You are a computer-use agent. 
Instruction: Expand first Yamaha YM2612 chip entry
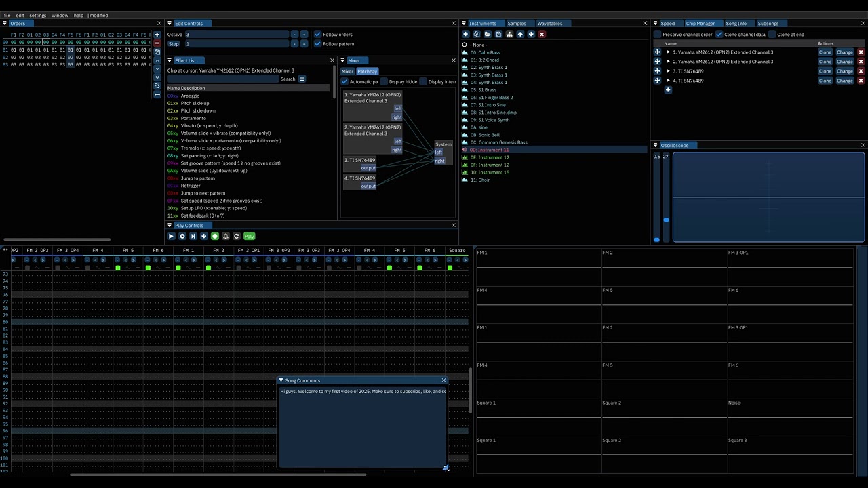(x=668, y=52)
